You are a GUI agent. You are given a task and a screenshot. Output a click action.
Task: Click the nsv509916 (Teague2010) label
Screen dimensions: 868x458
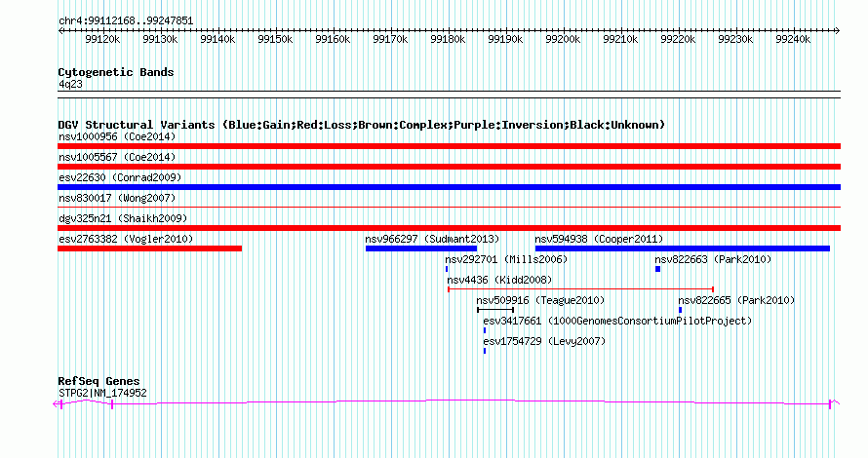[x=540, y=300]
